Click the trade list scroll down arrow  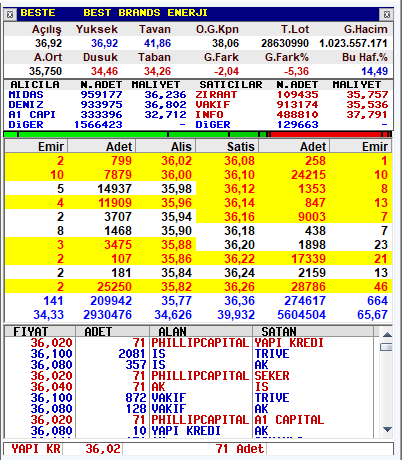coord(387,429)
